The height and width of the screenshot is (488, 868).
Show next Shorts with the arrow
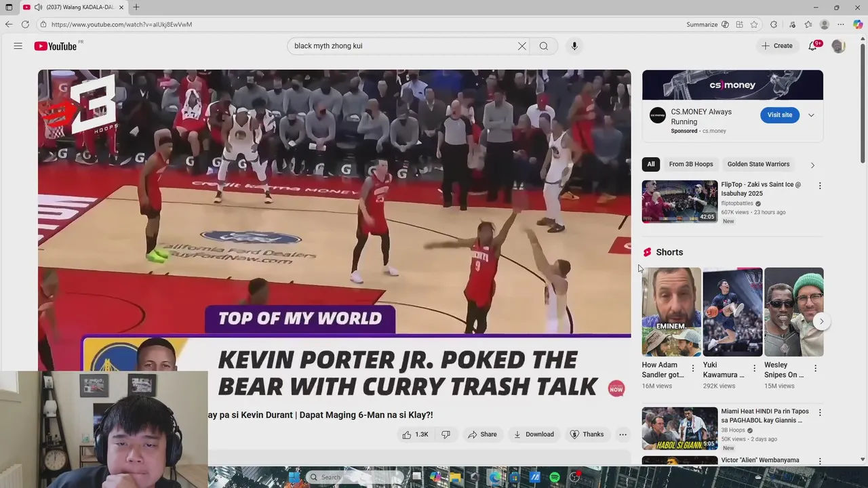tap(821, 321)
